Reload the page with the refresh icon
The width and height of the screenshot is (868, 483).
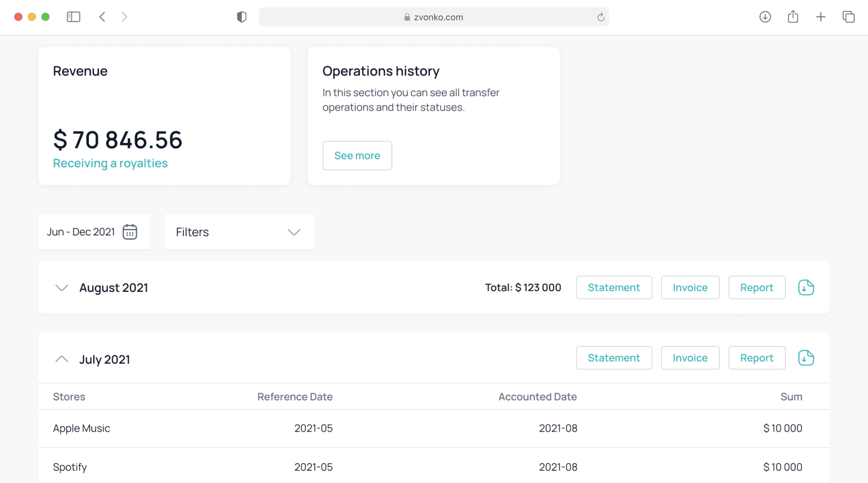tap(601, 17)
